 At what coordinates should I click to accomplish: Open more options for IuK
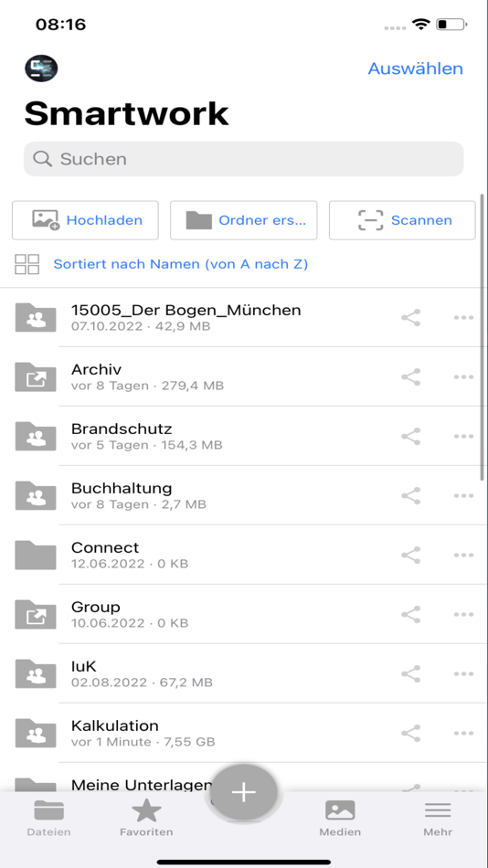[x=463, y=673]
